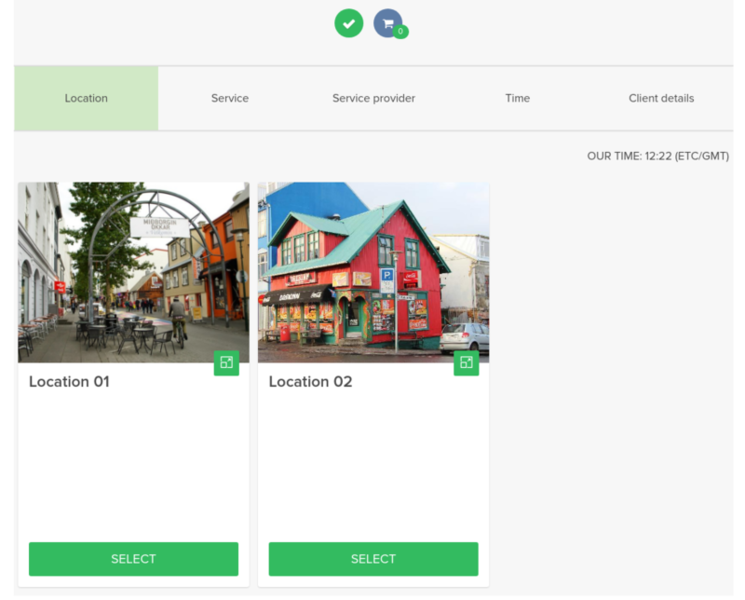Image resolution: width=745 pixels, height=600 pixels.
Task: Open the shopping cart icon
Action: pyautogui.click(x=387, y=22)
